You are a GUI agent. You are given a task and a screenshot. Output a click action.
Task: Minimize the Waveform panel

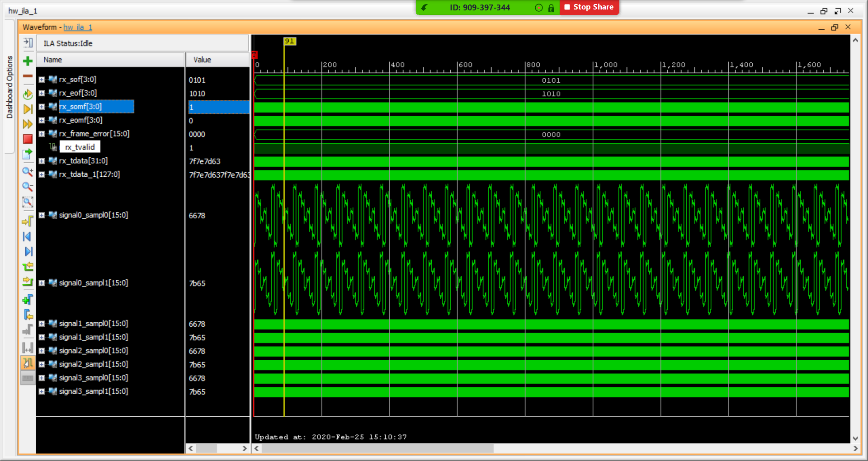click(821, 28)
